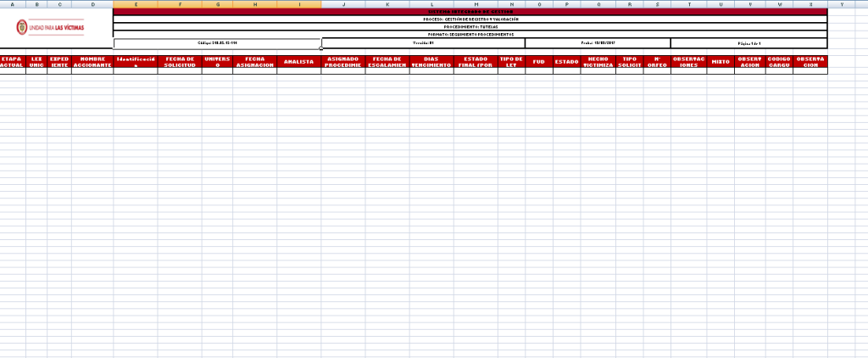The image size is (868, 358).
Task: Select the HECHO VICTIMIZA header cell
Action: click(x=597, y=62)
